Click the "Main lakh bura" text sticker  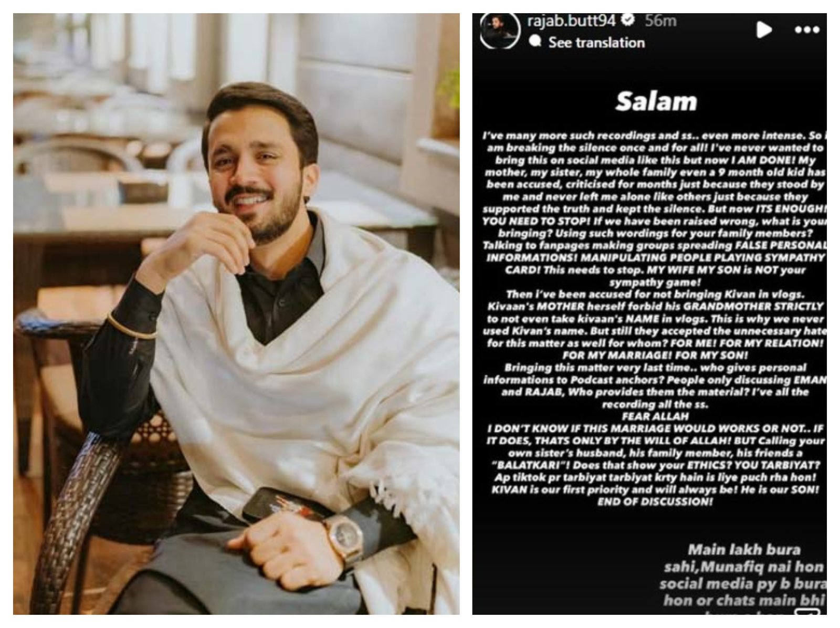coord(744,550)
